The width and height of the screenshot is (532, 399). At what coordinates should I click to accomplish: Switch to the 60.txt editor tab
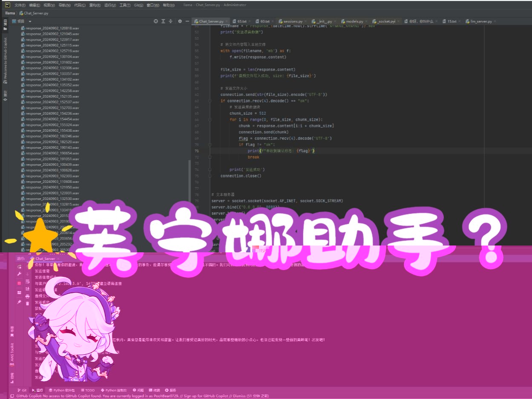[x=265, y=21]
